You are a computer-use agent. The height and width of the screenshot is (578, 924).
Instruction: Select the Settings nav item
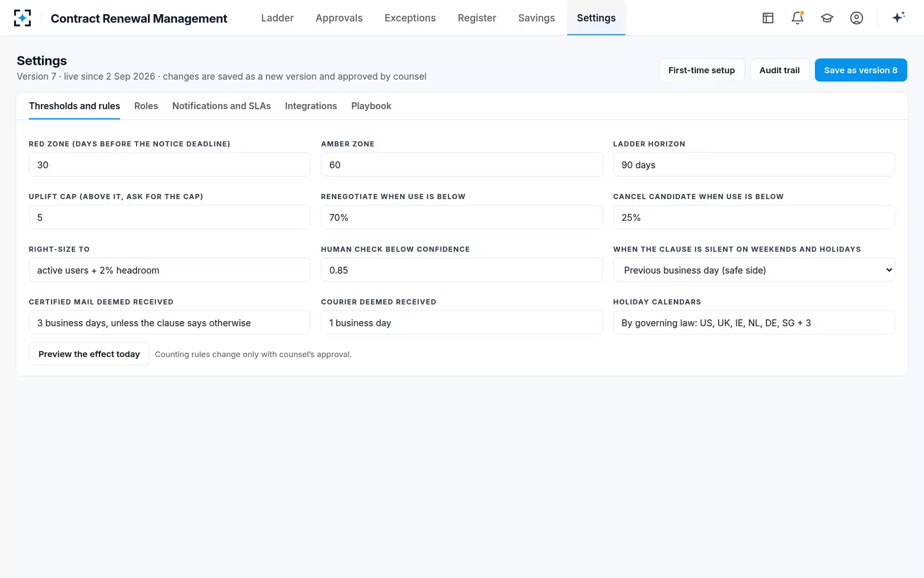tap(596, 18)
